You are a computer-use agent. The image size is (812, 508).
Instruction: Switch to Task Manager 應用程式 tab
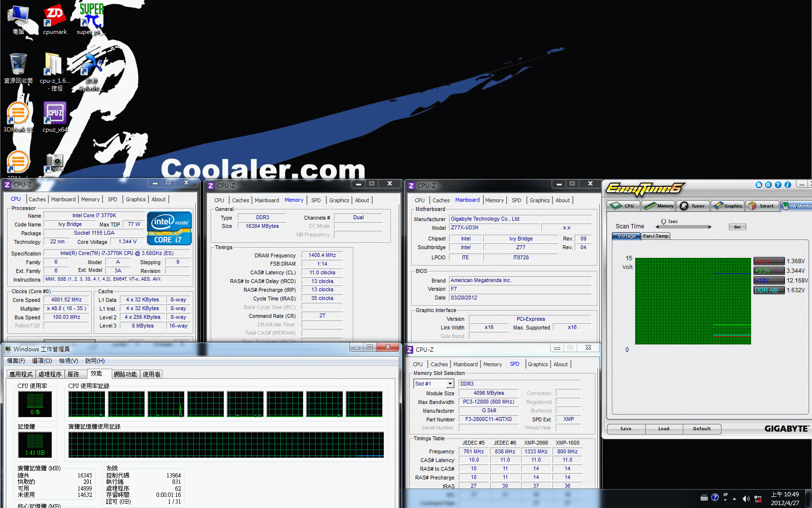pos(21,374)
